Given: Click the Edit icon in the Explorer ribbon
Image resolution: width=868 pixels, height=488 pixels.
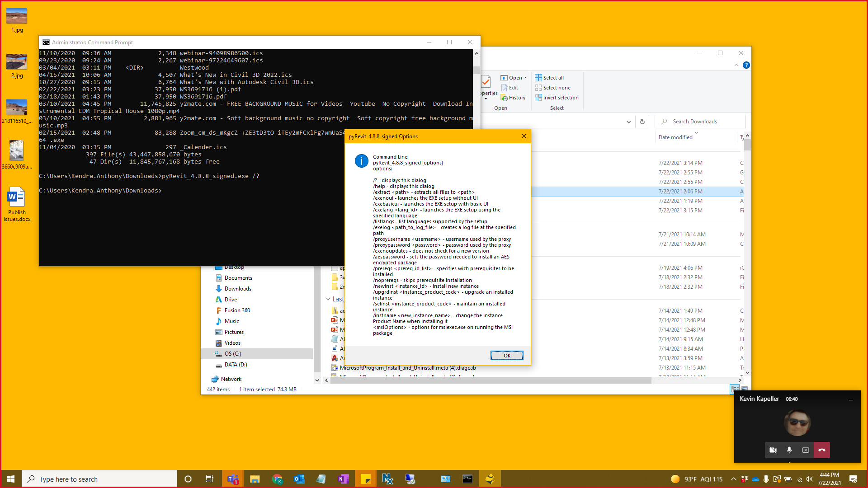Looking at the screenshot, I should coord(510,88).
